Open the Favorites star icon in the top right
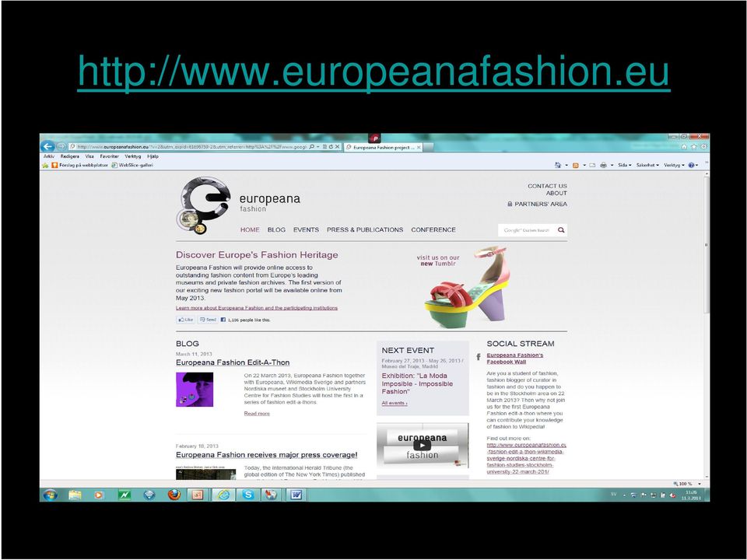 pyautogui.click(x=694, y=147)
